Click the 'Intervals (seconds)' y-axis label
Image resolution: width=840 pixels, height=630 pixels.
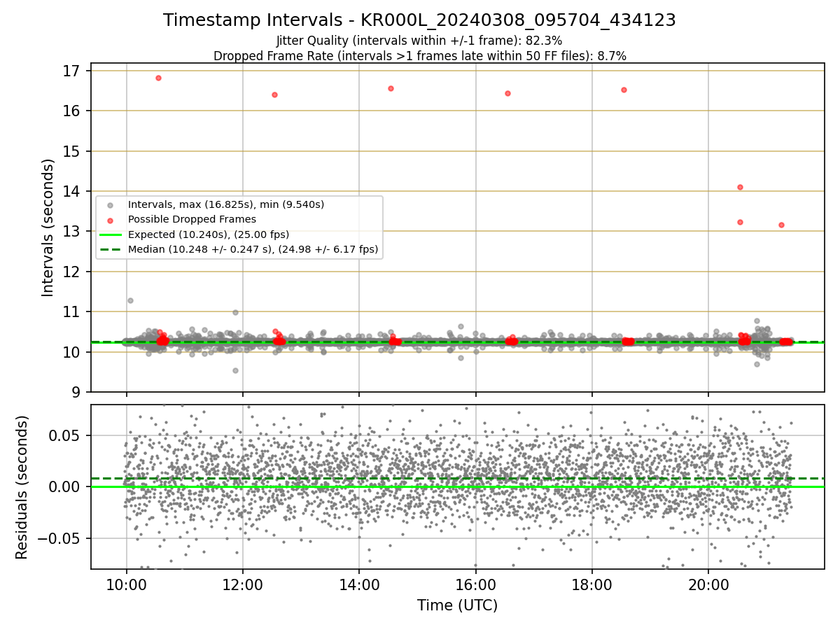[48, 227]
